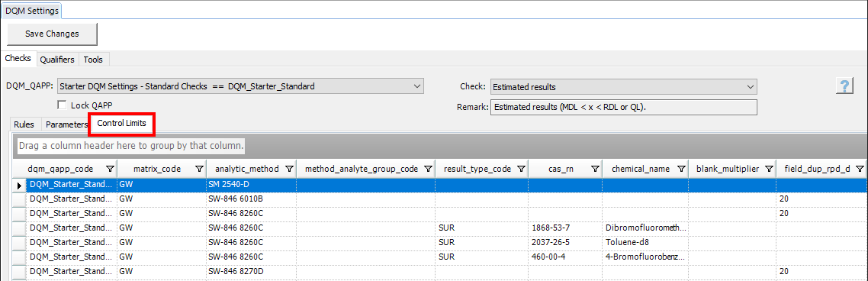Click the Remark text field

tap(623, 107)
